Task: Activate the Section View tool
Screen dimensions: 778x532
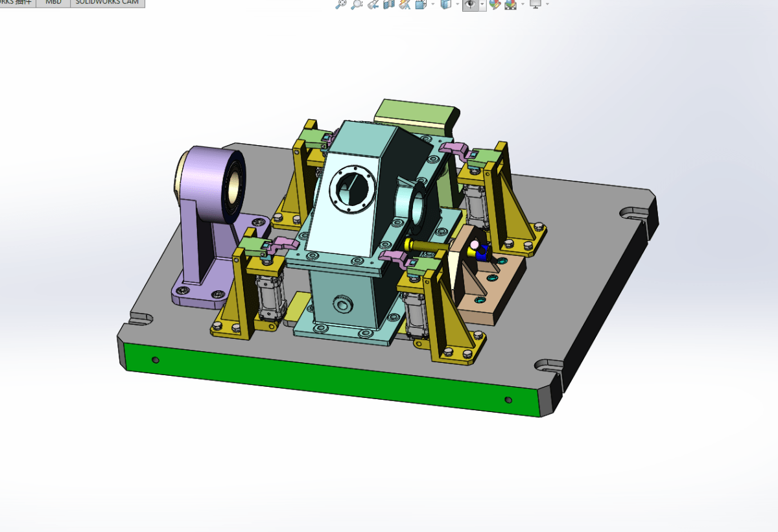Action: 388,4
